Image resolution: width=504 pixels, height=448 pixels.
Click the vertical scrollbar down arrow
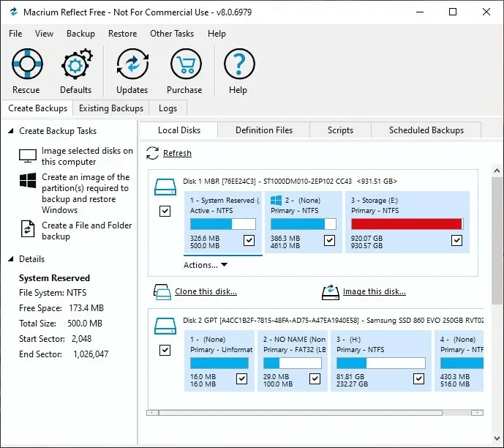(x=497, y=438)
